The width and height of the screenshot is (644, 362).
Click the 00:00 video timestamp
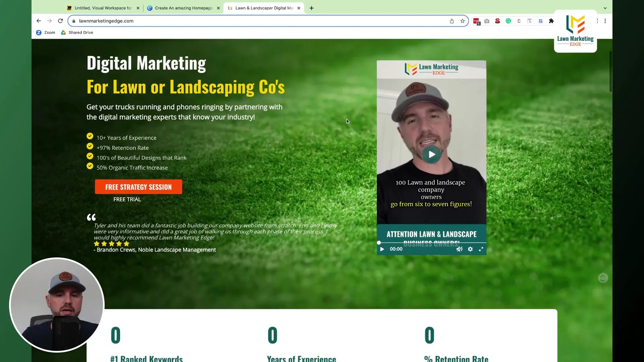coord(396,249)
